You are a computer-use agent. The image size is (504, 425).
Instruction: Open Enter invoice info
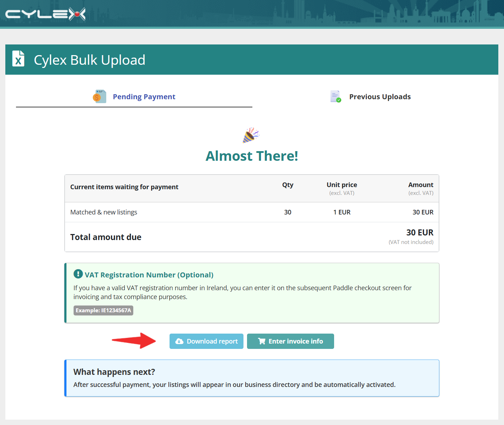pyautogui.click(x=290, y=341)
